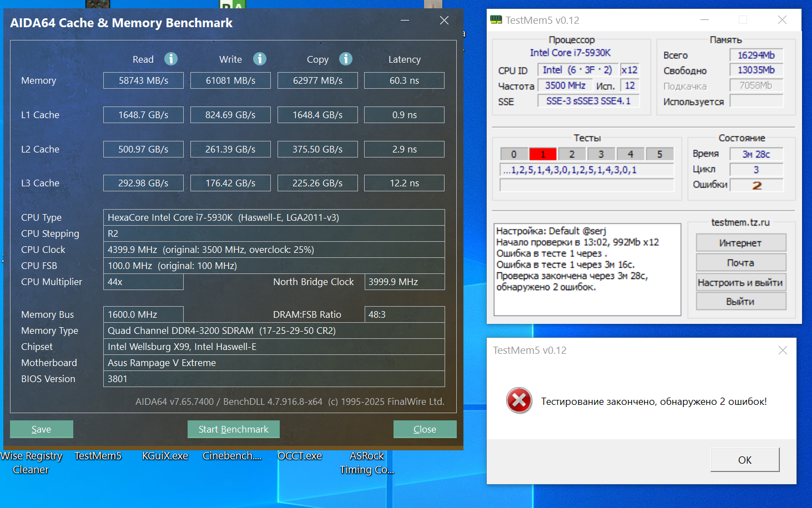
Task: Click the Подкачка value 7058Mb
Action: [x=756, y=85]
